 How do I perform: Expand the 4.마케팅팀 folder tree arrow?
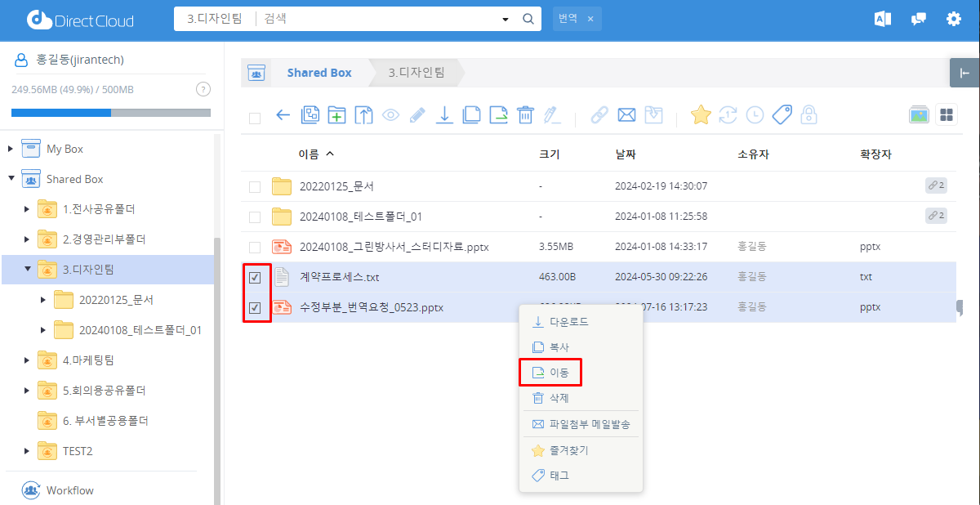click(x=28, y=360)
